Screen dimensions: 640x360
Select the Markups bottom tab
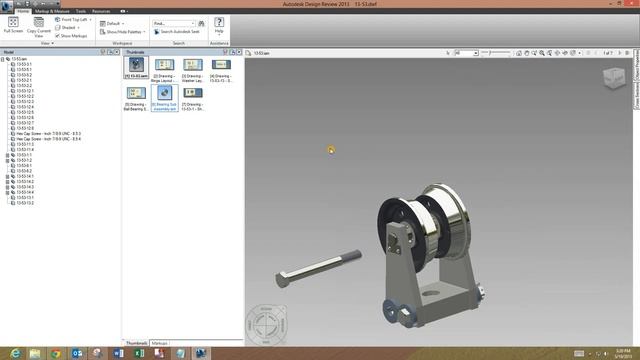[x=159, y=343]
